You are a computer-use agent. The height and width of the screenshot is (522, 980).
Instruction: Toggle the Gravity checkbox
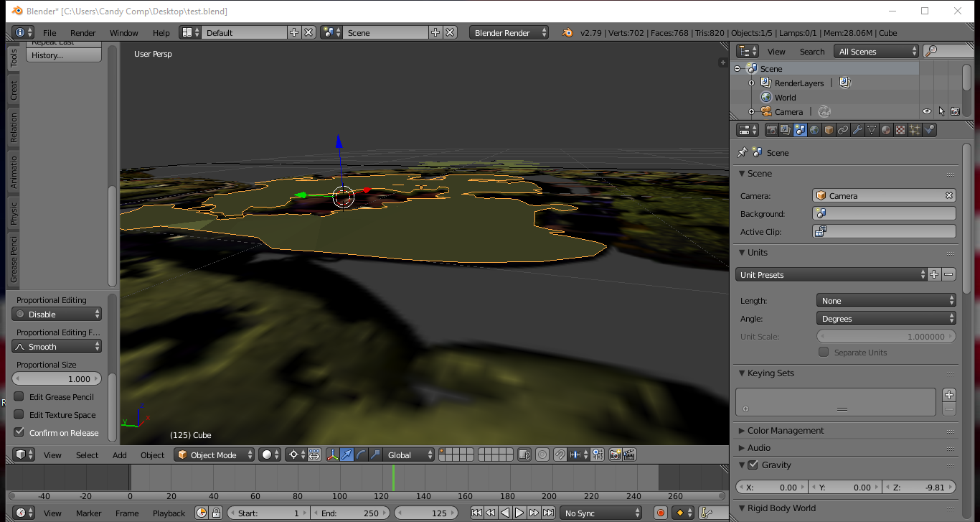(753, 465)
